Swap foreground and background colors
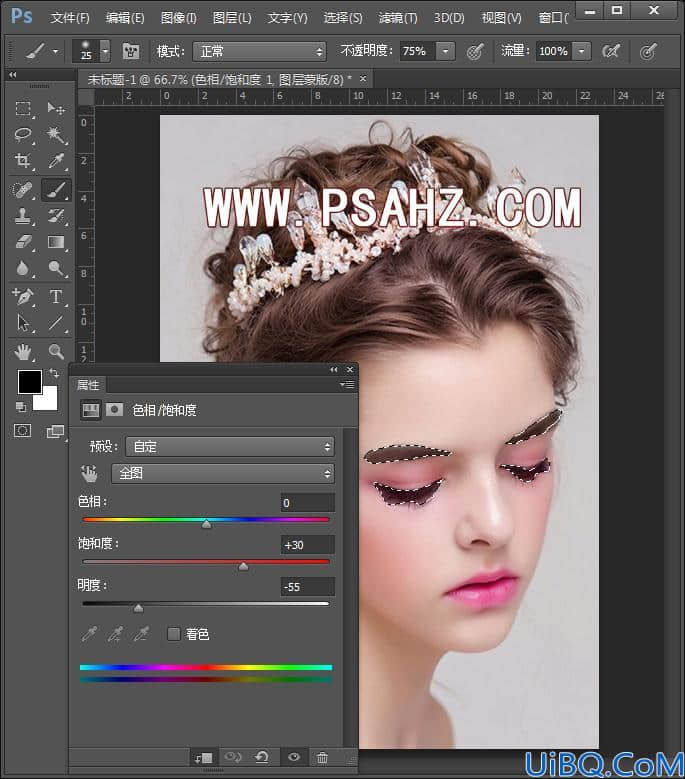 (x=54, y=373)
